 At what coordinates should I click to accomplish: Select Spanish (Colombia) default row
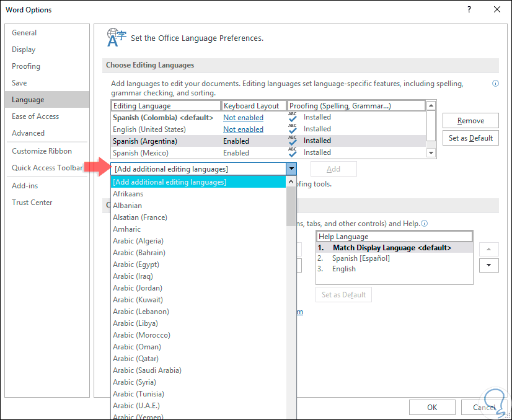[268, 118]
